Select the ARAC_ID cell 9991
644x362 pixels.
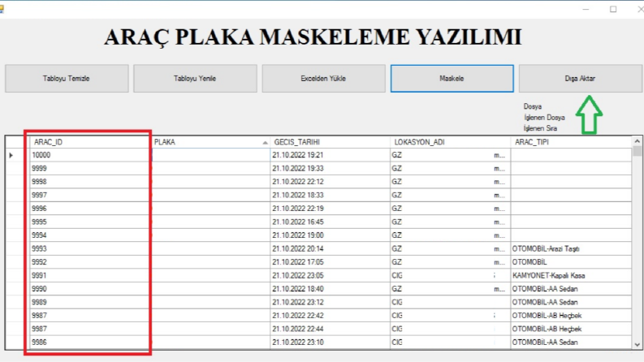pos(91,275)
